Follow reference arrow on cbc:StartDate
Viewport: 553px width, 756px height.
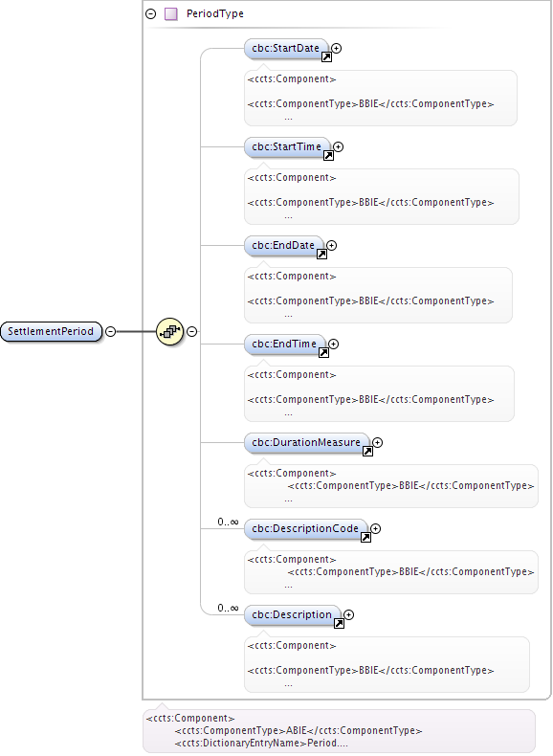pos(326,57)
